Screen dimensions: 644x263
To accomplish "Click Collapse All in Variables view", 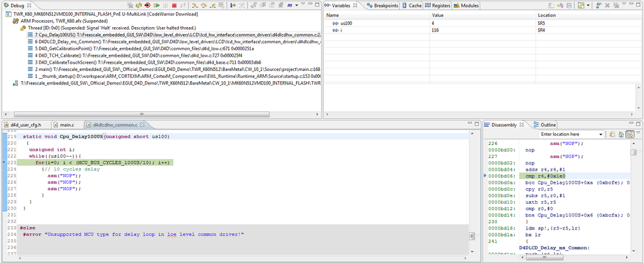I will point(569,5).
